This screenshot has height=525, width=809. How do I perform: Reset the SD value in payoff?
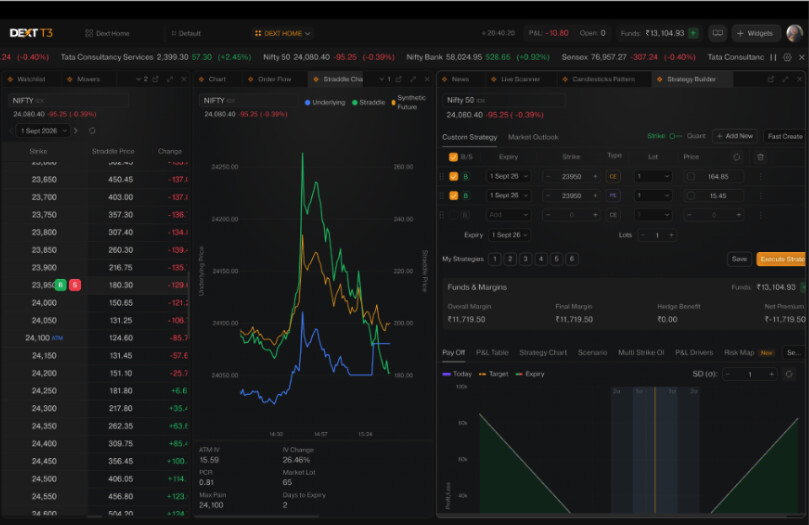point(788,374)
